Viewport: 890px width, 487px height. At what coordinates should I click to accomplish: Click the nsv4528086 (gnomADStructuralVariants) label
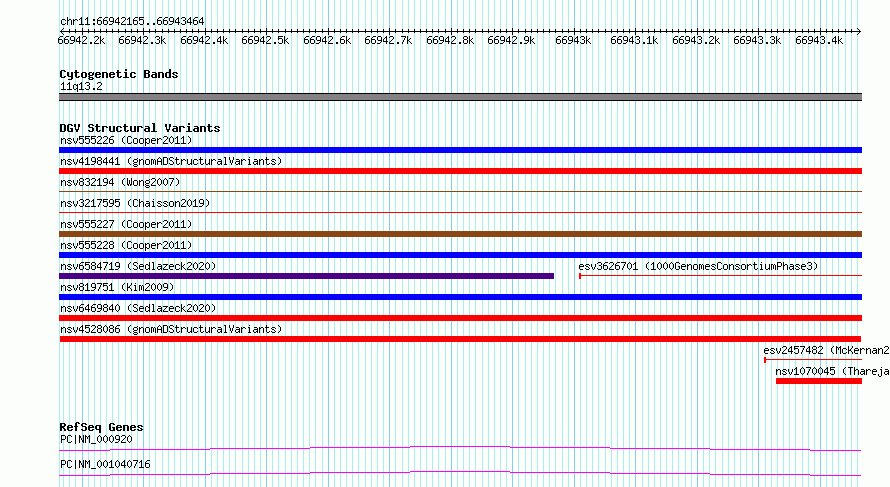pyautogui.click(x=171, y=329)
